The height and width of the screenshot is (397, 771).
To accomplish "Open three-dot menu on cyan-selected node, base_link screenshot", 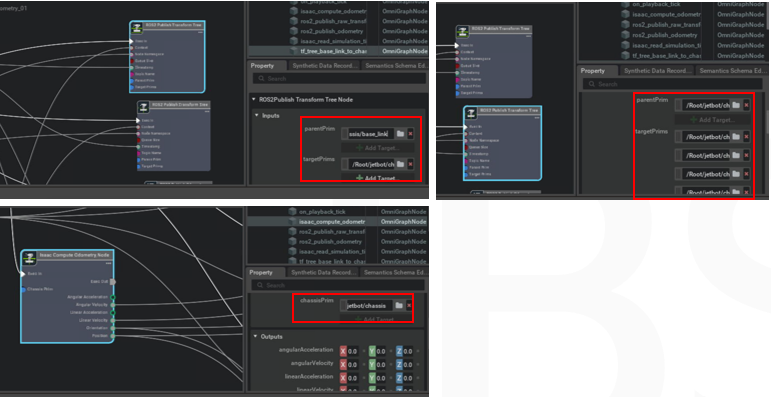I will tap(200, 32).
